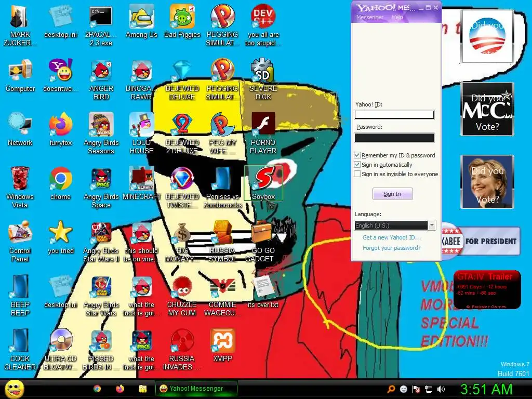This screenshot has width=532, height=399.
Task: Select the Bad Piggies desktop icon
Action: tap(182, 21)
